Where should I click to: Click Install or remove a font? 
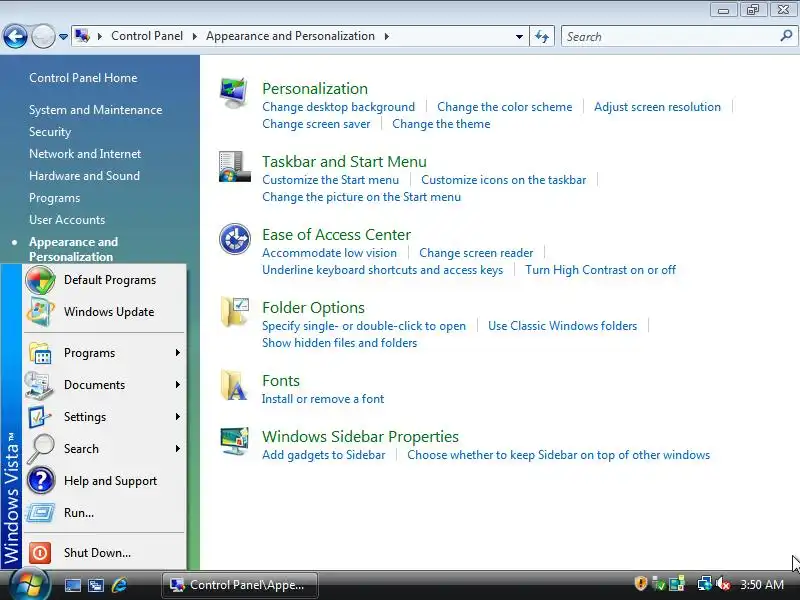[x=323, y=399]
